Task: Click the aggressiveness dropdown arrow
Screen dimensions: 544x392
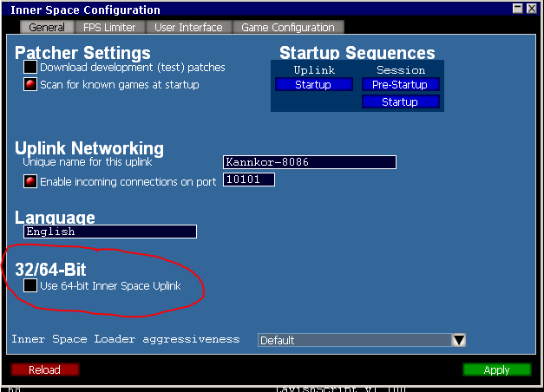Action: click(x=460, y=340)
